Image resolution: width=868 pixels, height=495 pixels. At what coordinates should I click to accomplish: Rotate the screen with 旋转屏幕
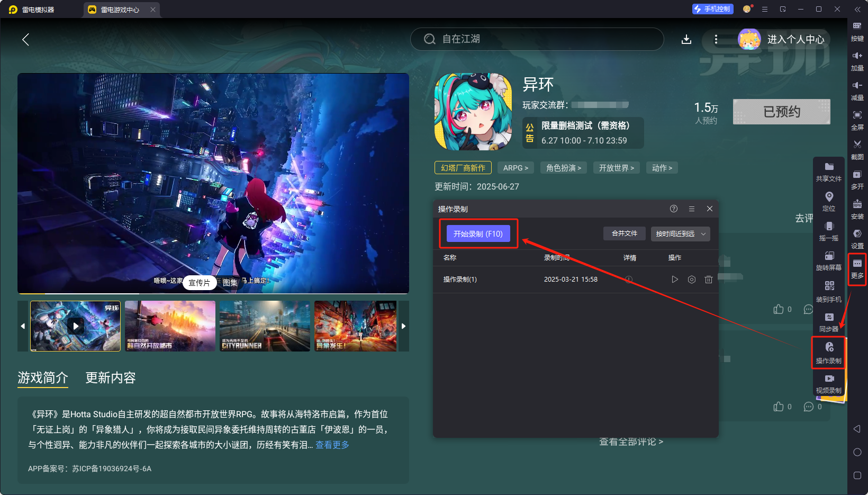click(x=829, y=261)
